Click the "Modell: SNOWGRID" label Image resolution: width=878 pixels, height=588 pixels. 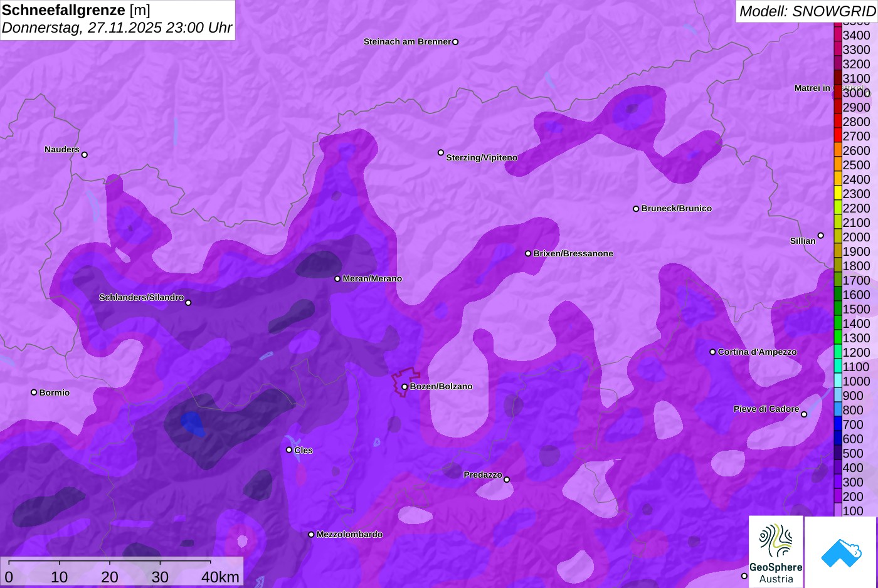tap(807, 11)
